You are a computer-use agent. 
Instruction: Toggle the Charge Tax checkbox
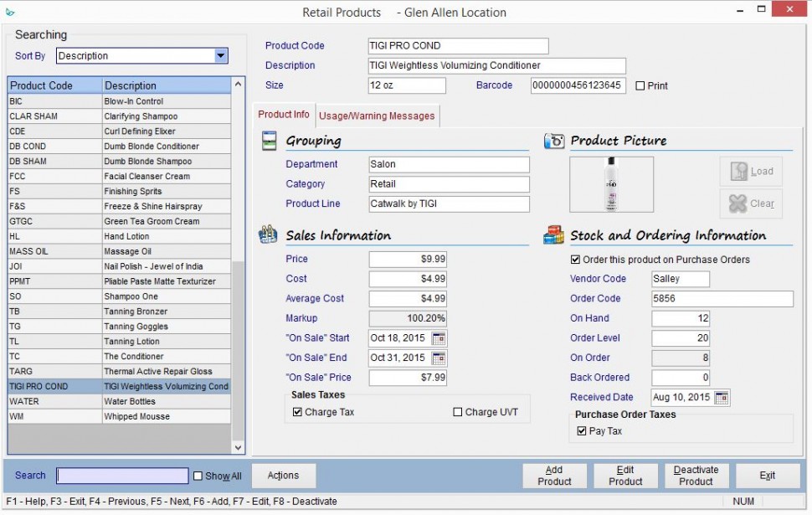[298, 412]
